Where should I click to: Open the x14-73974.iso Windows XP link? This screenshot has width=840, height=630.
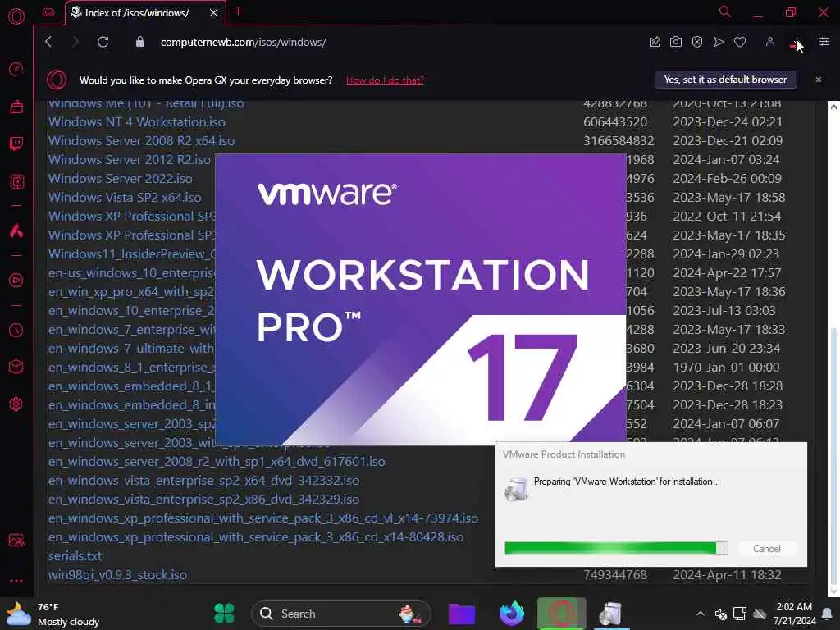pyautogui.click(x=263, y=518)
